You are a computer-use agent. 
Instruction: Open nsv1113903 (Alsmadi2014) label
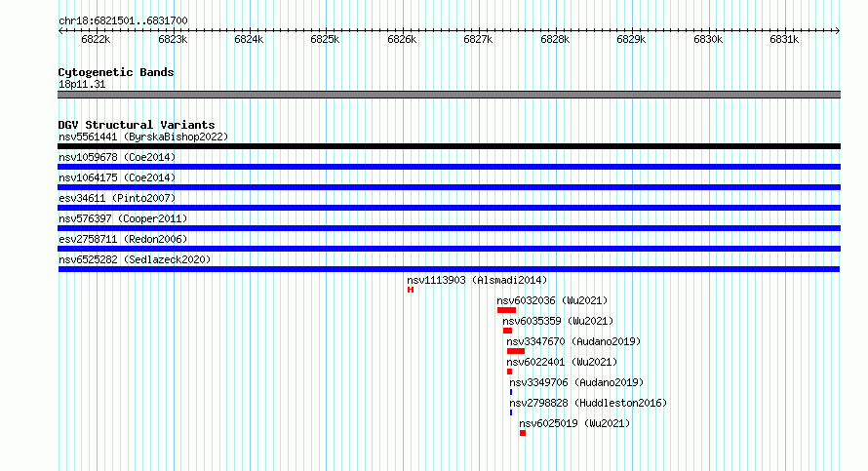pyautogui.click(x=477, y=280)
